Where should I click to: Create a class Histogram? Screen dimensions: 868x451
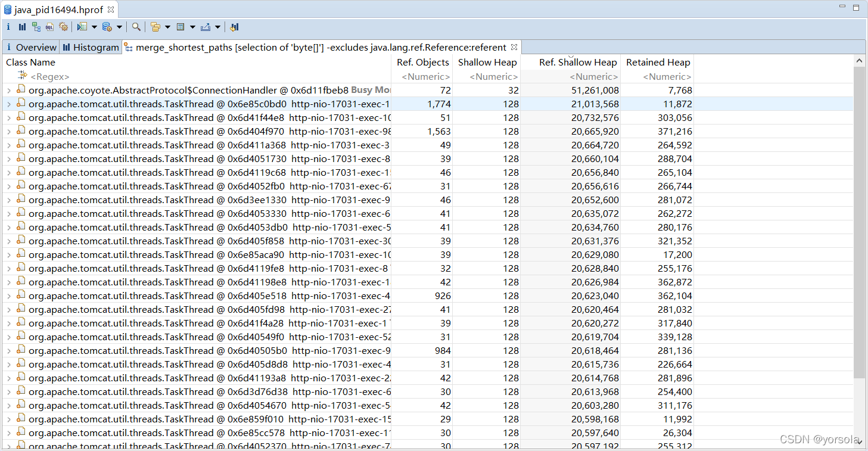(x=23, y=27)
